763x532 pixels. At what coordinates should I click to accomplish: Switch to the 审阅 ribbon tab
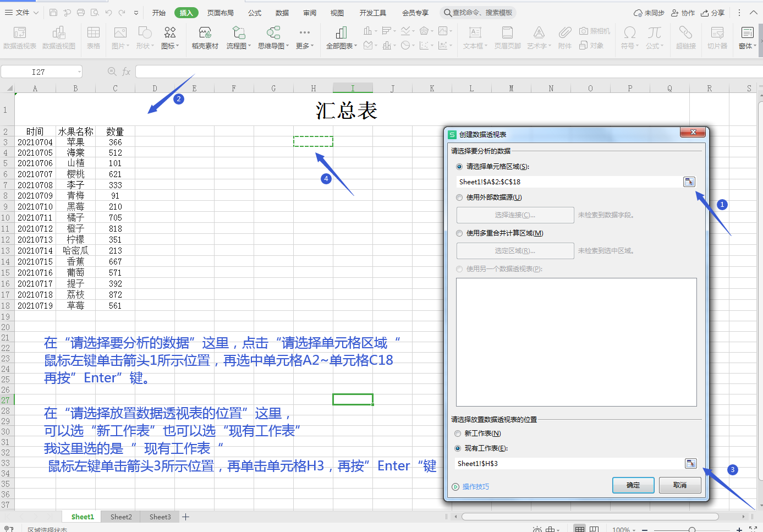310,13
